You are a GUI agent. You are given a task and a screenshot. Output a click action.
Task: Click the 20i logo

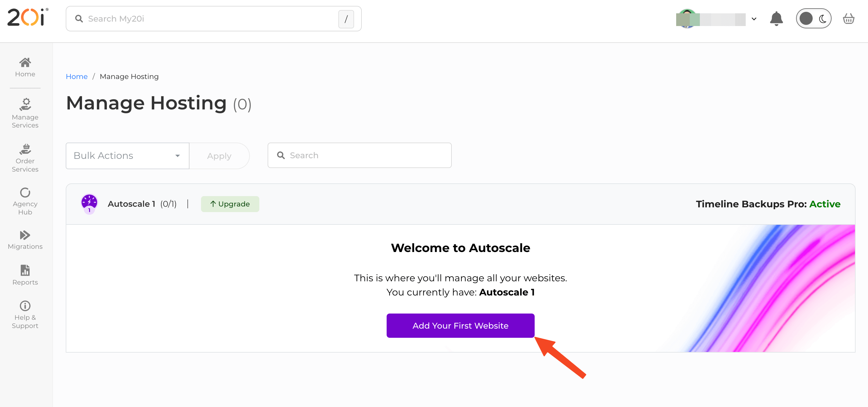coord(28,17)
